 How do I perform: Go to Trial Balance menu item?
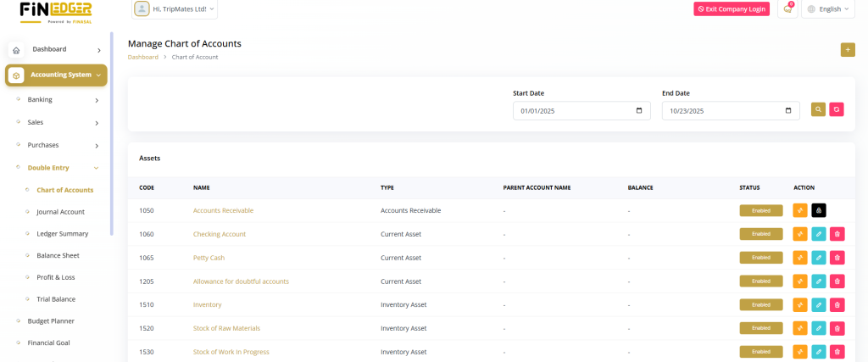[x=56, y=299]
